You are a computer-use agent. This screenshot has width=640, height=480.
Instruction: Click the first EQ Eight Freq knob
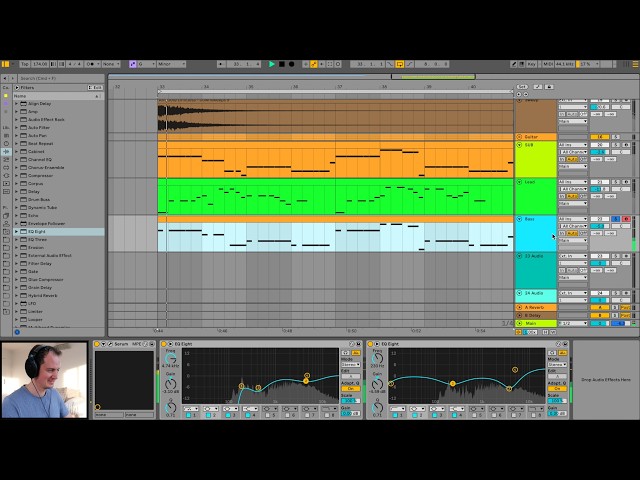pyautogui.click(x=170, y=359)
